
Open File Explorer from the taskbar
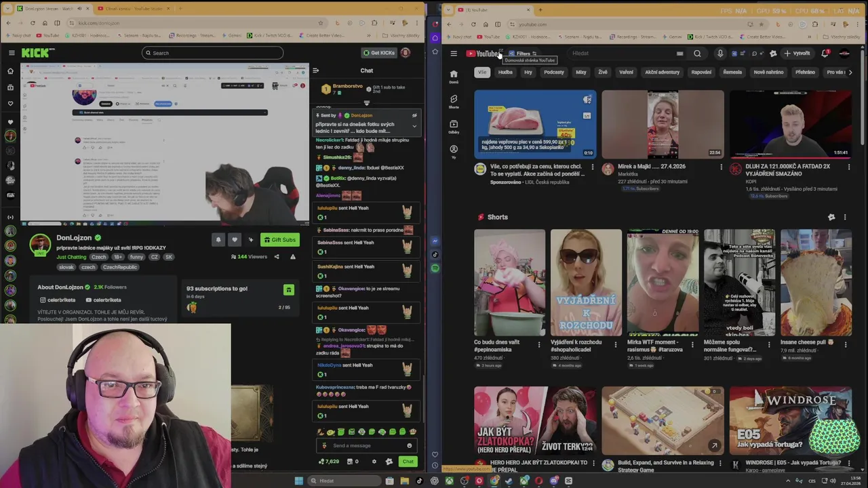coord(404,481)
